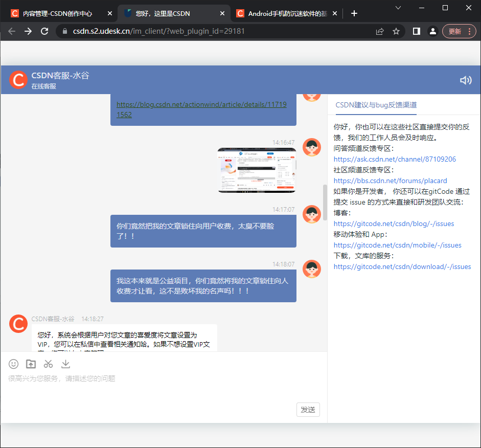Click the user avatar beside 14:17:07 message
Viewport: 481px width, 448px height.
click(x=312, y=214)
